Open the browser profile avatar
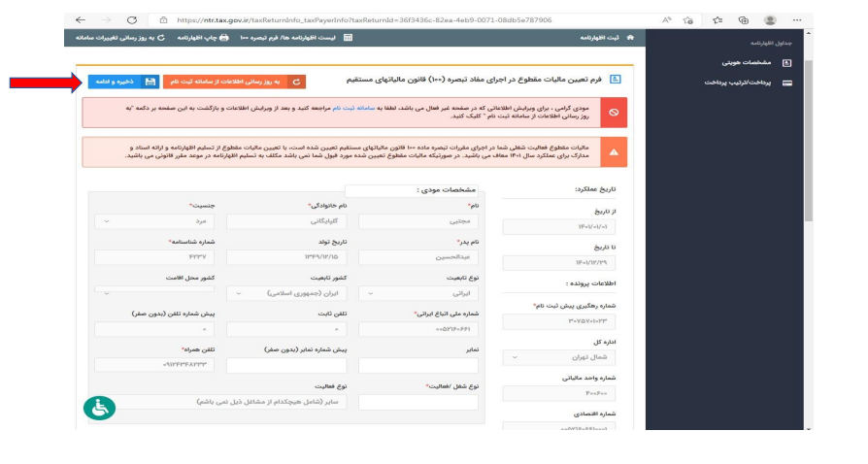This screenshot has width=868, height=464. click(x=770, y=20)
